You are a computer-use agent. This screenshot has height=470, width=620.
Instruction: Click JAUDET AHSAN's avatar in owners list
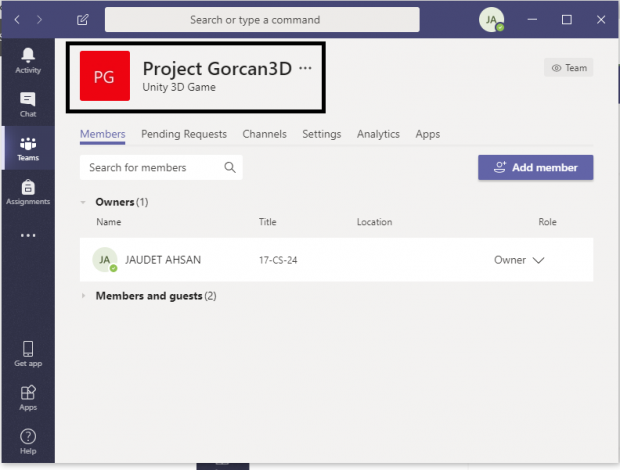(x=105, y=260)
